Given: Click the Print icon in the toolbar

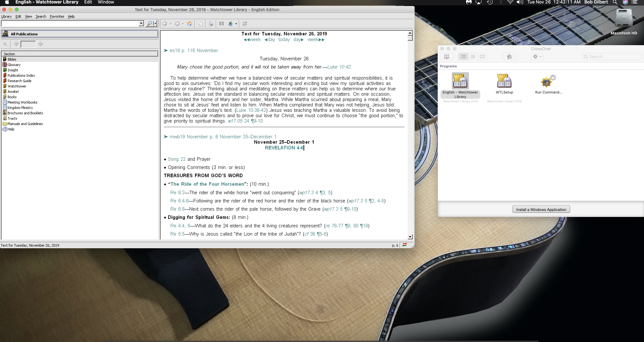Looking at the screenshot, I should click(210, 24).
